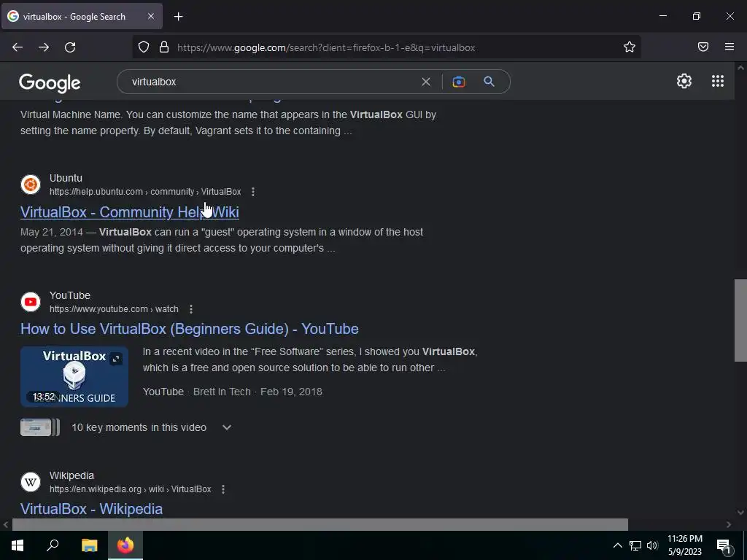
Task: Click the scroll right arrow at the bottom
Action: (729, 524)
